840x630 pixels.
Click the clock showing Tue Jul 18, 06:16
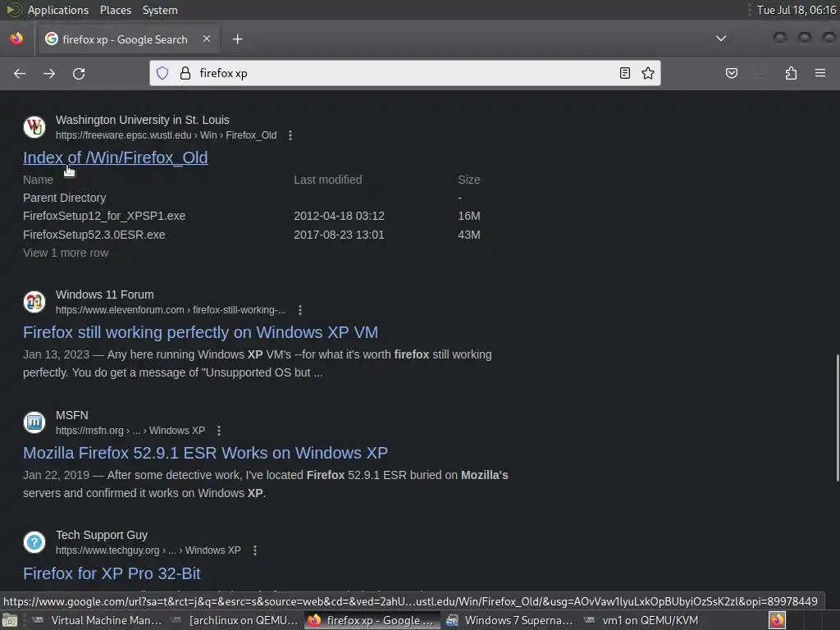(x=796, y=10)
